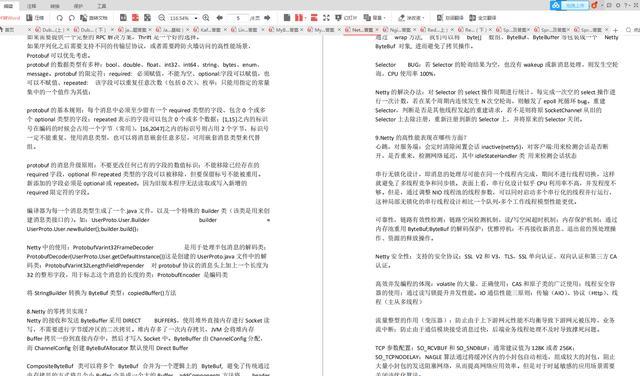The image size is (640, 376).
Task: Rotate page counterclockwise with the left rotate icon
Action: (60, 18)
